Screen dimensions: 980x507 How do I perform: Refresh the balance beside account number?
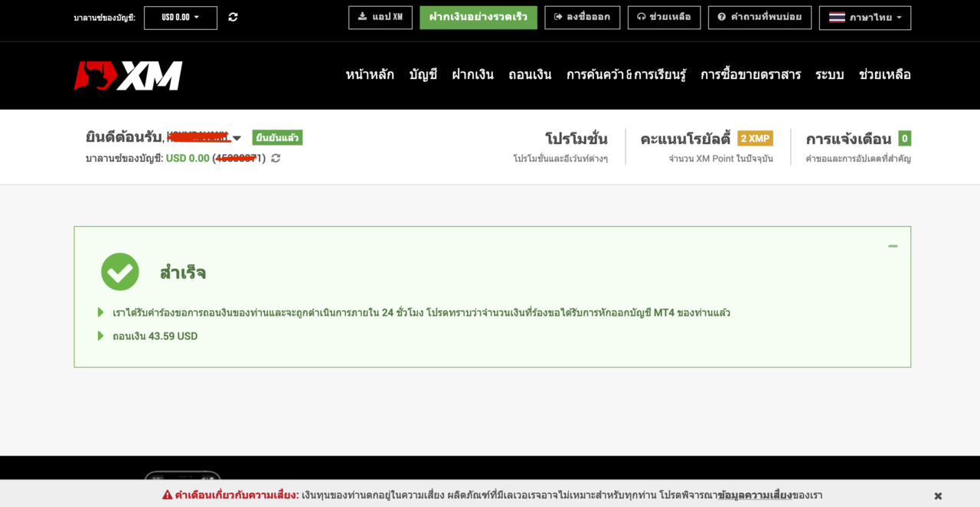click(x=276, y=159)
